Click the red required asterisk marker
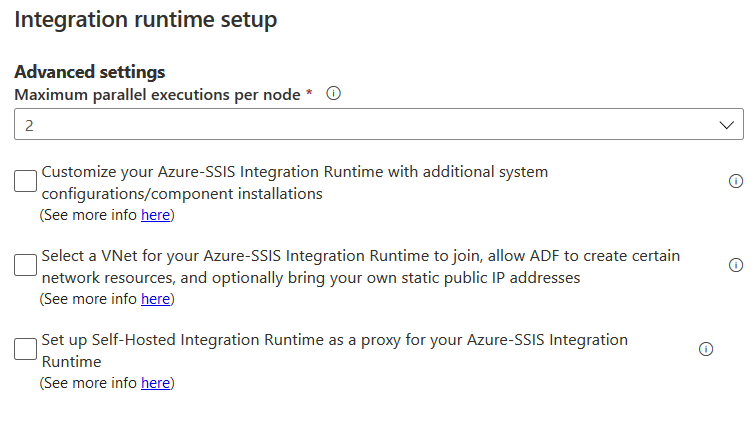The image size is (754, 424). (x=309, y=93)
